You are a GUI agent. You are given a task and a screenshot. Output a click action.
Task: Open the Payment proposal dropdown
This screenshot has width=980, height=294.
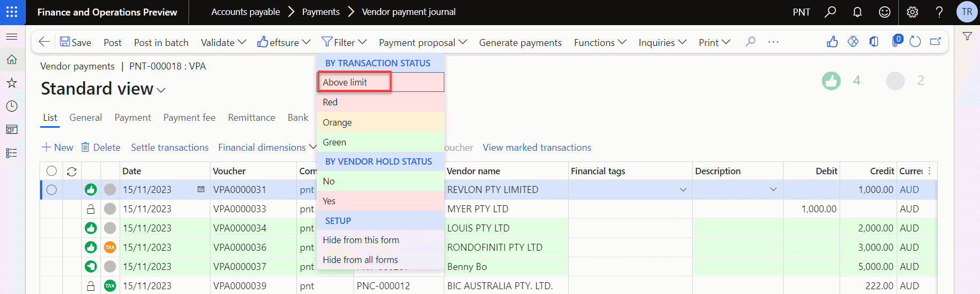423,42
